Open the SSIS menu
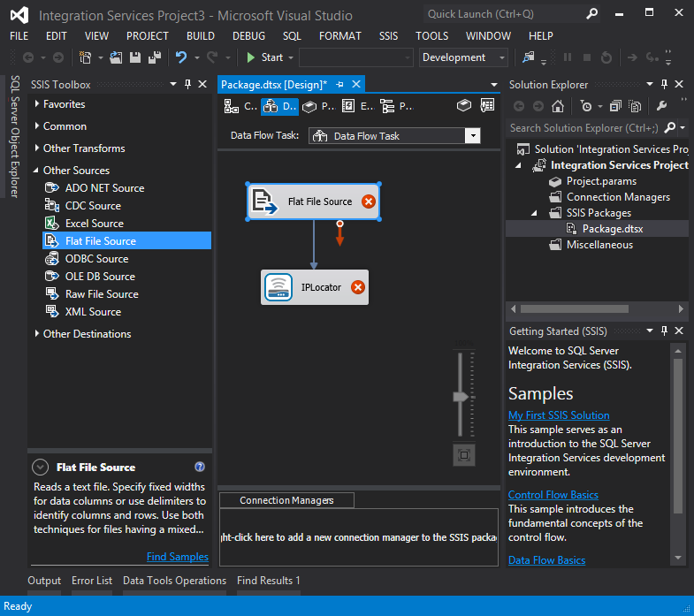Image resolution: width=694 pixels, height=616 pixels. (388, 36)
